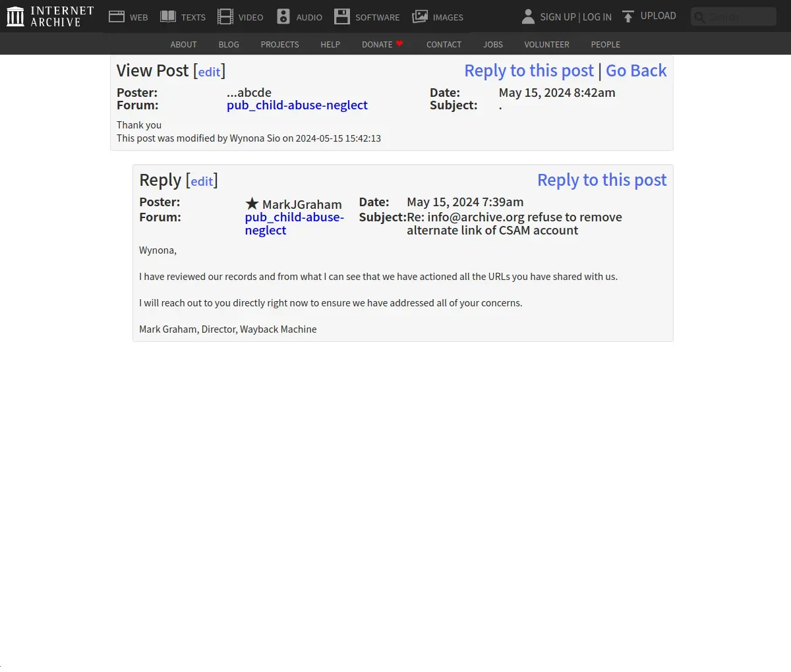The width and height of the screenshot is (791, 672).
Task: Select the Web window icon
Action: (x=117, y=16)
